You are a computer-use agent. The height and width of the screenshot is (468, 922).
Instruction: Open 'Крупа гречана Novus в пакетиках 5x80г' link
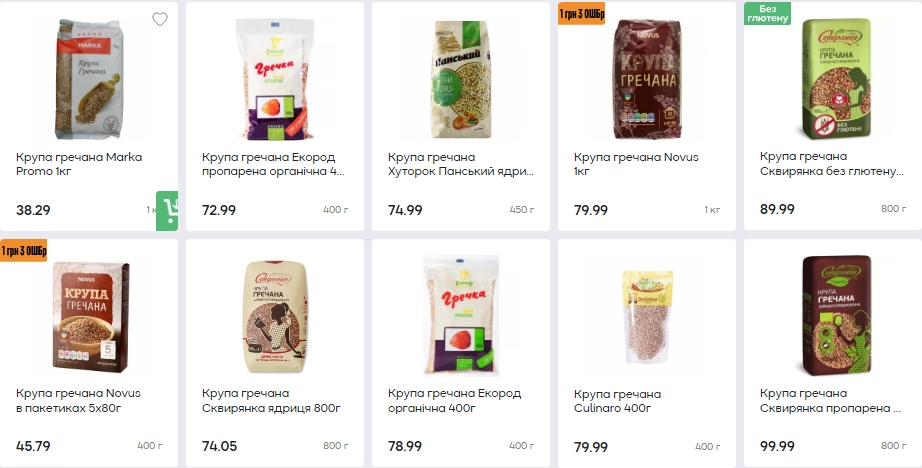(x=78, y=400)
